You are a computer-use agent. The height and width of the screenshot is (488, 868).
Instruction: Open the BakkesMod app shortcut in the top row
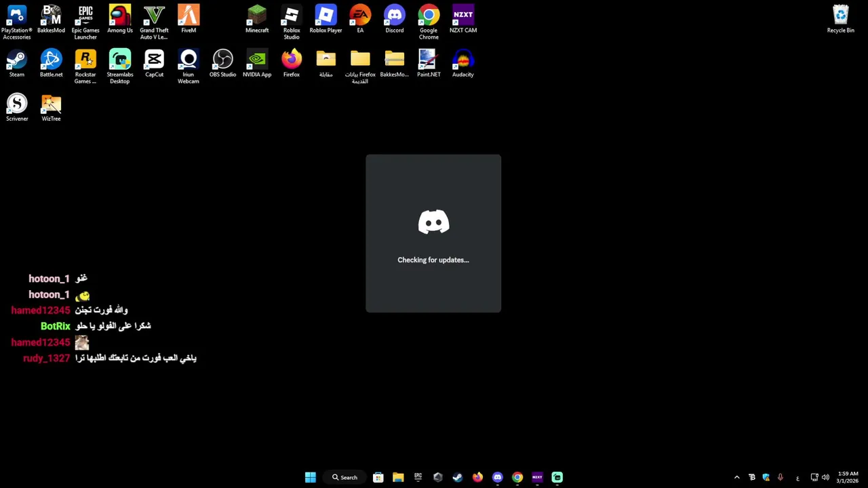51,19
